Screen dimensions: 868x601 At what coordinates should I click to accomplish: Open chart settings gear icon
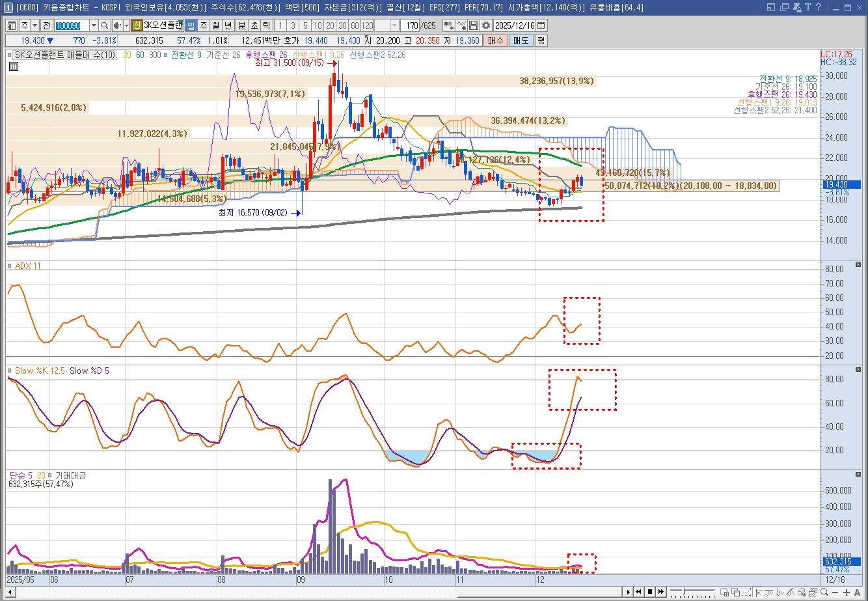[x=486, y=25]
